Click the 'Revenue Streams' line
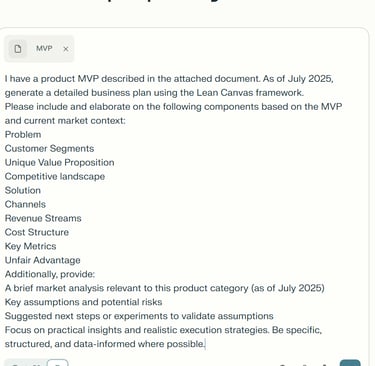Viewport: 375px width, 366px height. 43,218
